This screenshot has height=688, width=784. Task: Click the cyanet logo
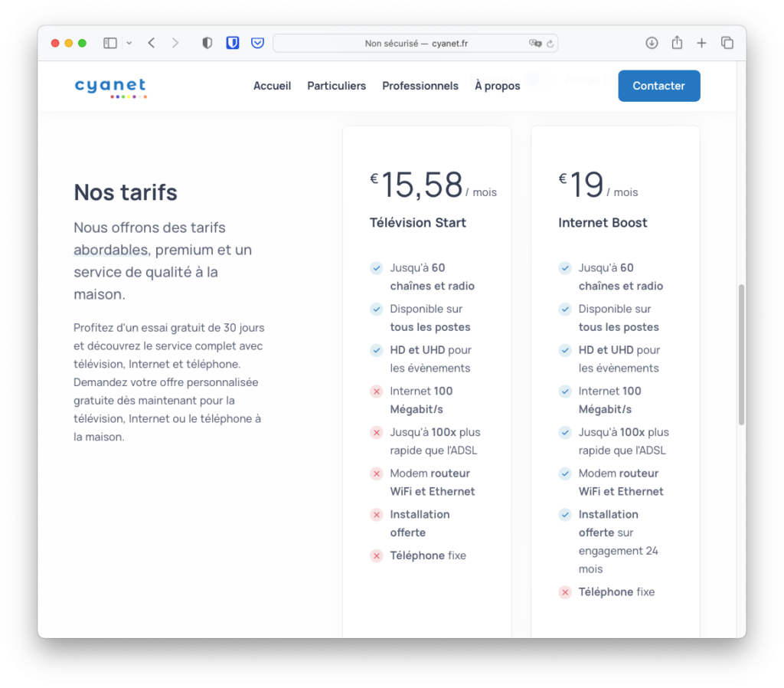coord(110,87)
